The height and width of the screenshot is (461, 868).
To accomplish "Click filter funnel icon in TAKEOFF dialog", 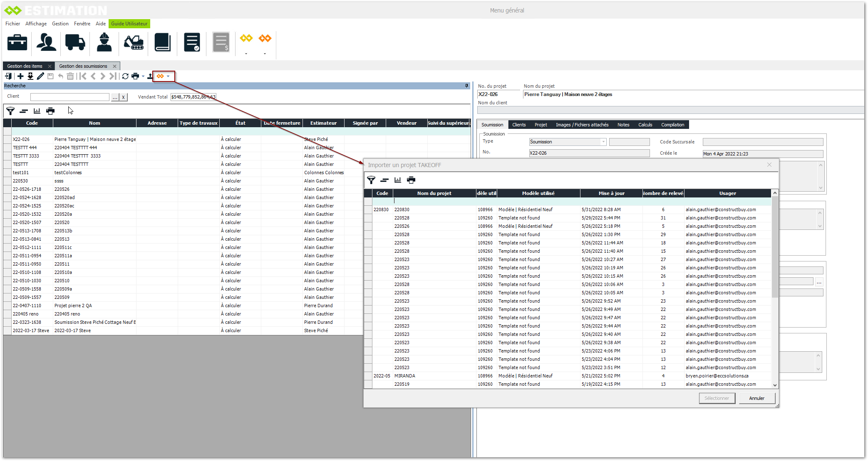I will tap(371, 180).
